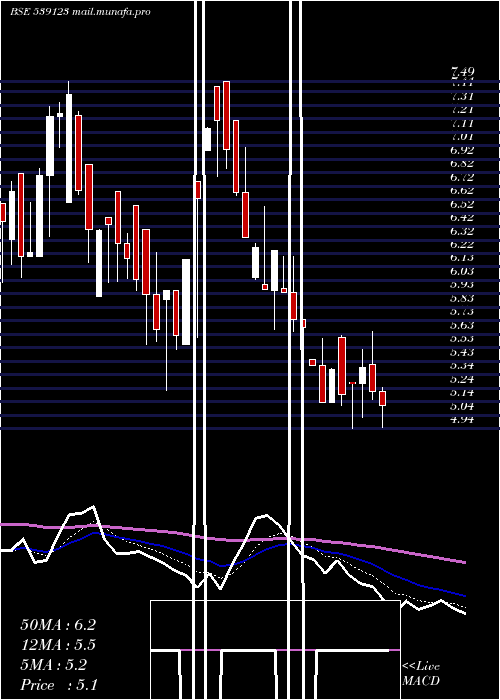Viewport: 500px width, 700px height.
Task: Select the 5MA : 5.2 legend entry
Action: (54, 665)
